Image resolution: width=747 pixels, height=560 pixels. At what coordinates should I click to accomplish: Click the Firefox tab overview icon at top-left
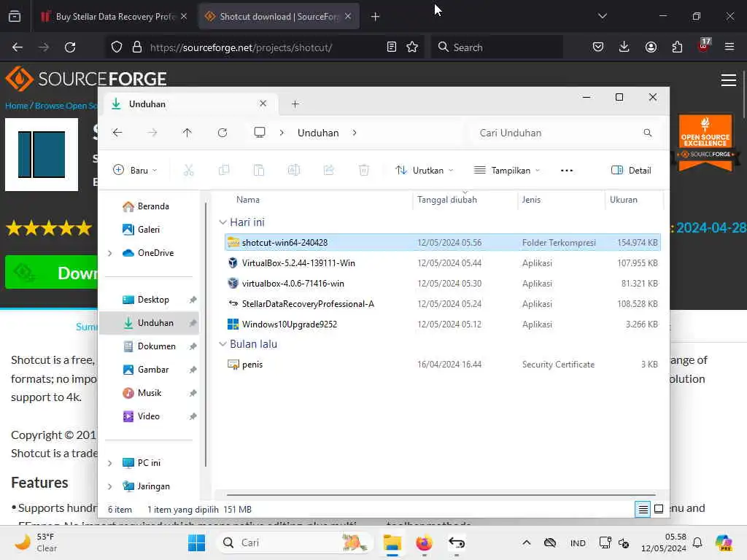(x=15, y=16)
